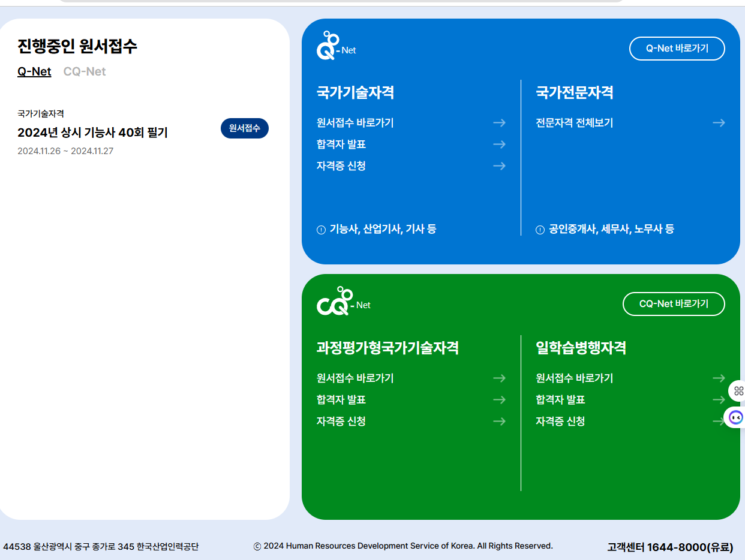The width and height of the screenshot is (745, 560).
Task: Click the 고객센터 1644-8000(유료) text
Action: pyautogui.click(x=670, y=547)
